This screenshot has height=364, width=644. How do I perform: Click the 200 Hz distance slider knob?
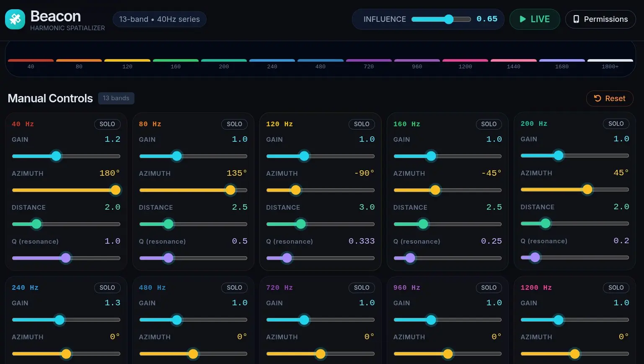pyautogui.click(x=546, y=224)
